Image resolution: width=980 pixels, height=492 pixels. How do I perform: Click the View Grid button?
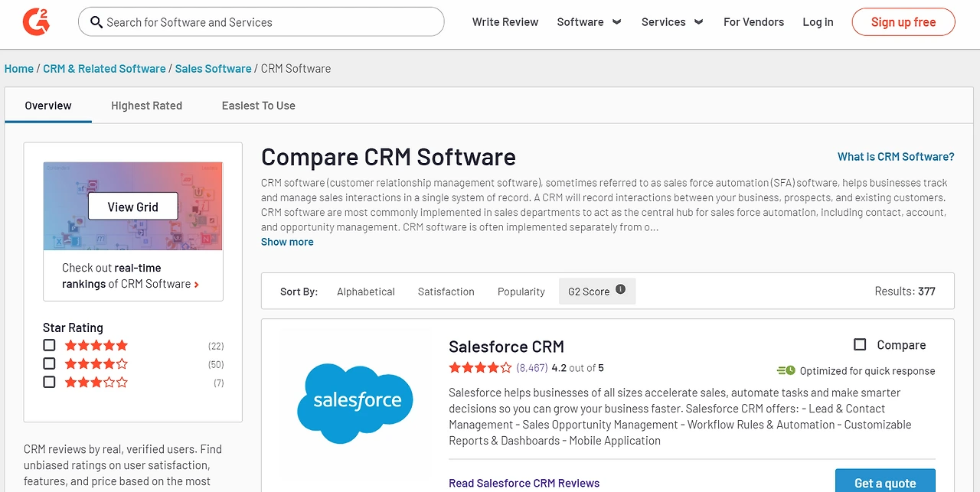coord(133,207)
